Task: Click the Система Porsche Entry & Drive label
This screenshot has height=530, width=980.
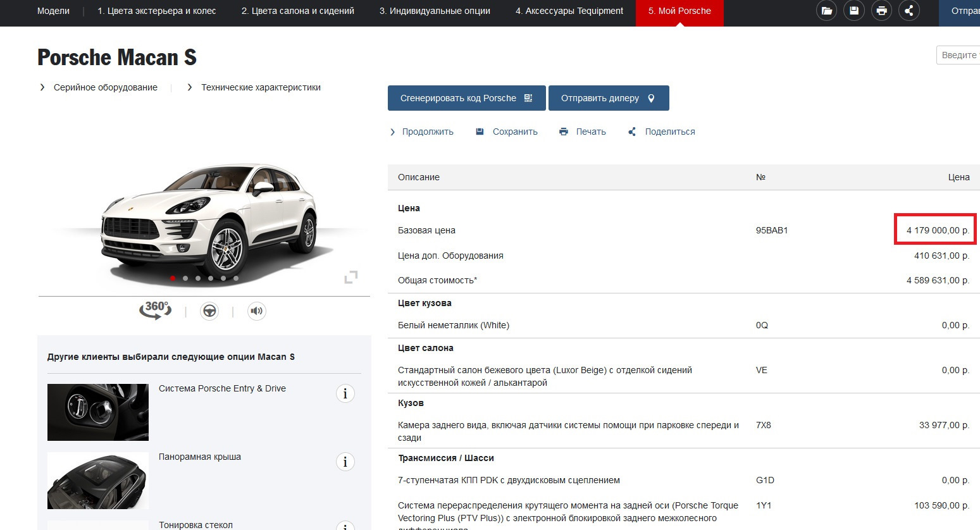Action: [x=222, y=388]
